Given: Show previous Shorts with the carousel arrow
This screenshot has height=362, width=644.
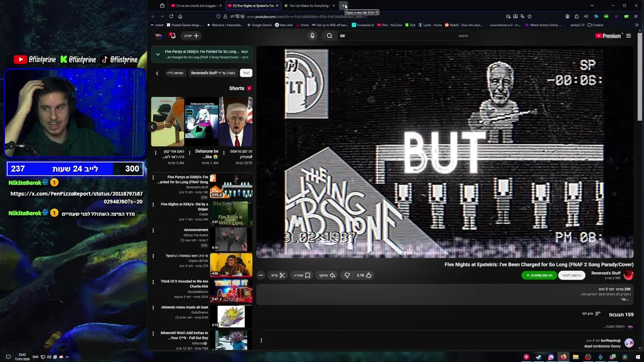Looking at the screenshot, I should tap(152, 127).
